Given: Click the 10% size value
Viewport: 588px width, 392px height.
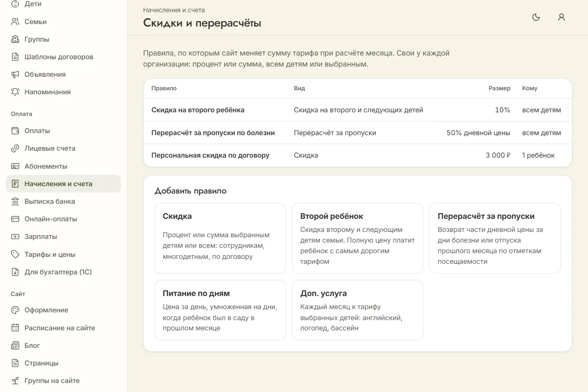Looking at the screenshot, I should coord(503,110).
